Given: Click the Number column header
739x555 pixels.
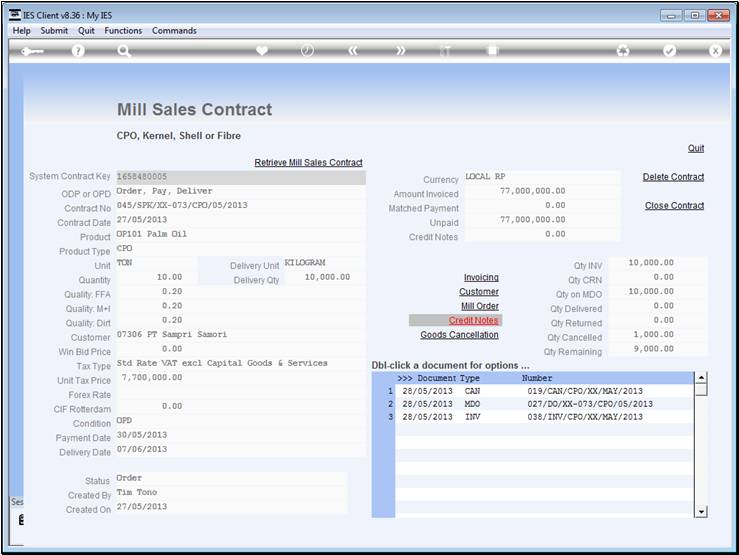Looking at the screenshot, I should pos(537,378).
